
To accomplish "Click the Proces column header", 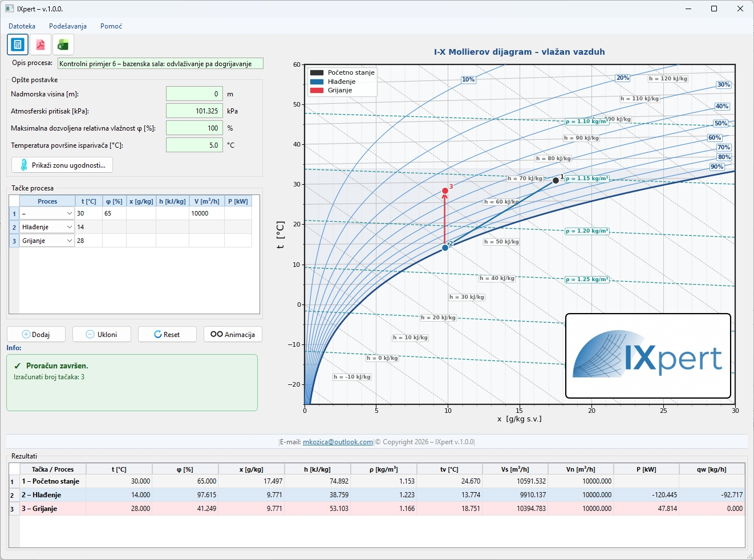I will (47, 201).
